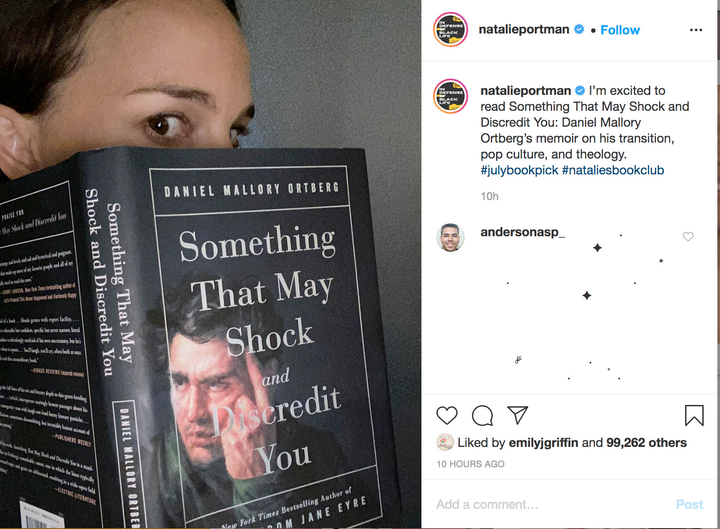Click the verified badge in header

(578, 30)
